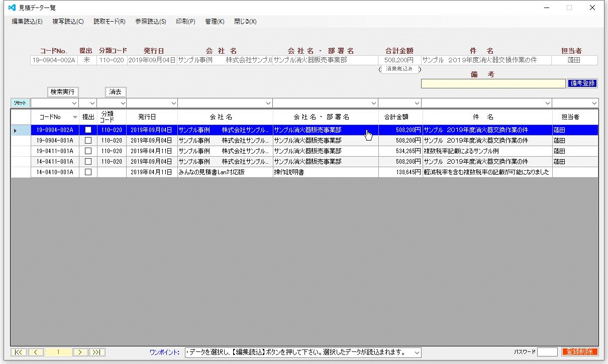The width and height of the screenshot is (608, 364).
Task: Select cell 14-0410-001A
Action: click(x=55, y=172)
